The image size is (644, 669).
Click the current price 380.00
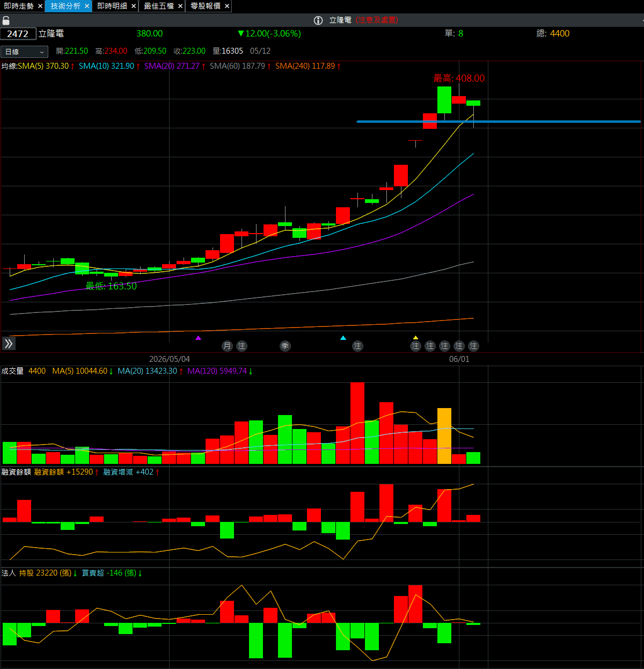click(x=150, y=33)
